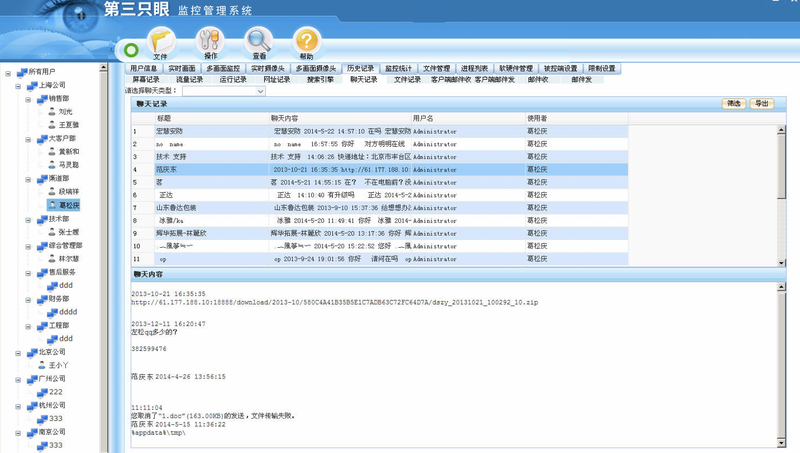This screenshot has height=453, width=800.
Task: Switch to the 用户信息 tab
Action: click(x=143, y=68)
